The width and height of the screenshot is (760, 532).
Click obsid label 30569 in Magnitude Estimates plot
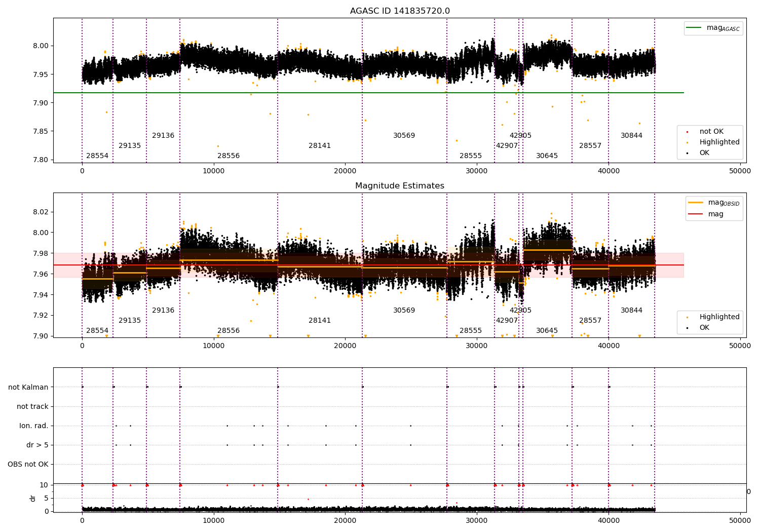[404, 311]
